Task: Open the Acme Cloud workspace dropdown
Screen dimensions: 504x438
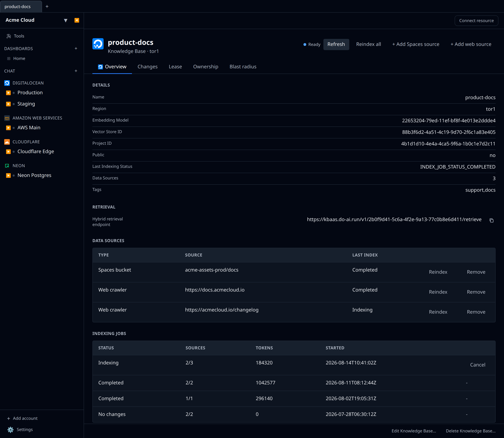Action: click(x=65, y=20)
